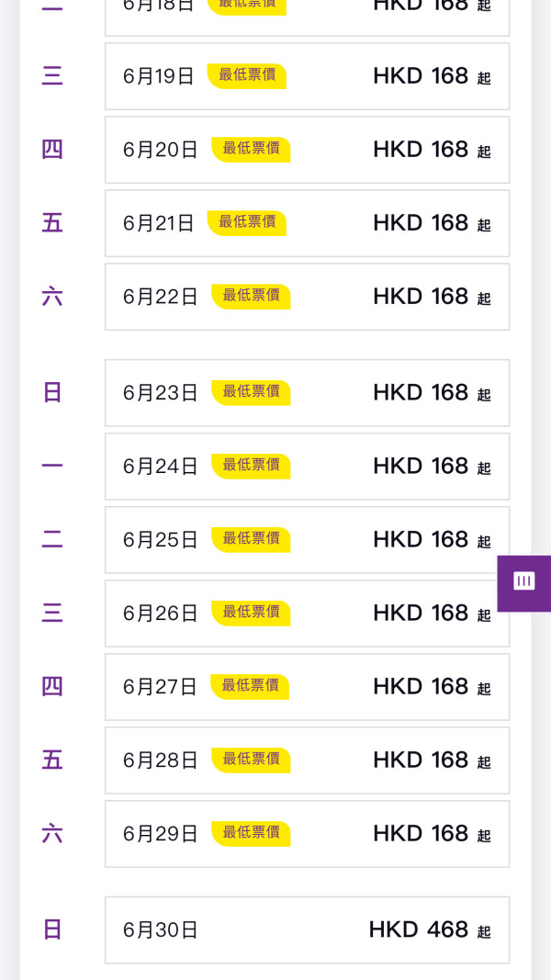Tap the HKD 468 price for 6月30日

(x=419, y=929)
